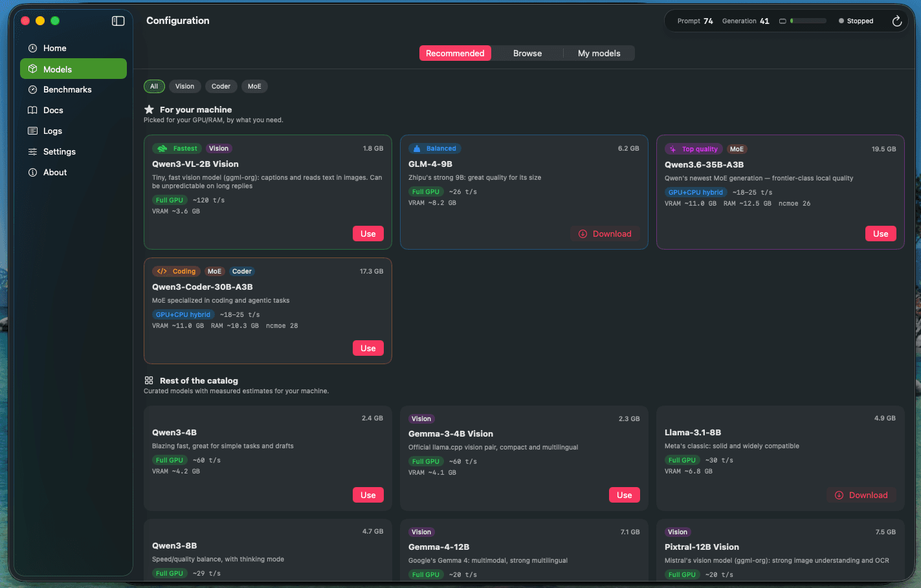Click the Top quality badge on Qwen3.6-35B-A3B
Image resolution: width=921 pixels, height=588 pixels.
(693, 149)
